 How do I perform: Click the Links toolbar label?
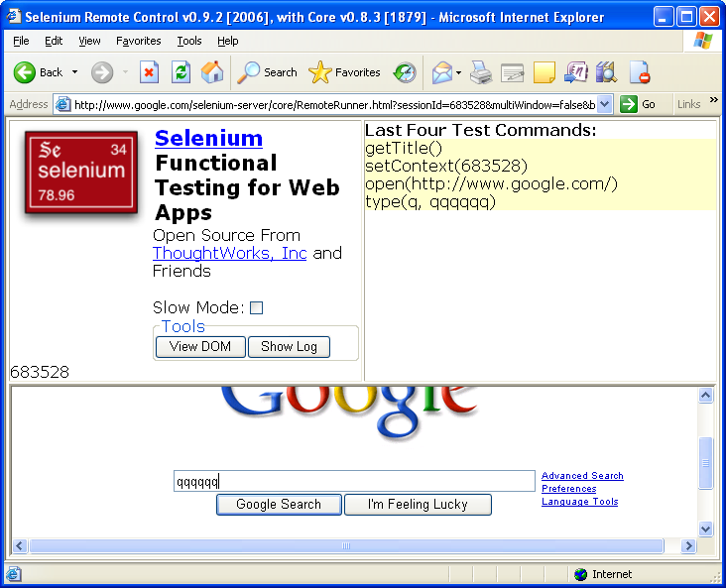coord(688,104)
